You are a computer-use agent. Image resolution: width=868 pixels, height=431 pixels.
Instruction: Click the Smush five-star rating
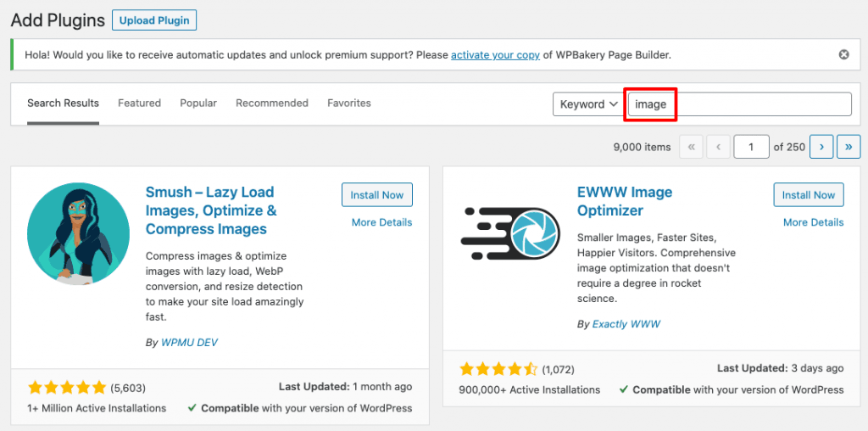click(x=67, y=388)
